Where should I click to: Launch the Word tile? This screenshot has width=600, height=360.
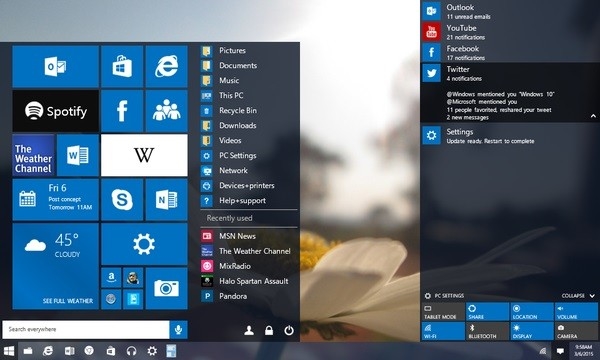pos(78,155)
